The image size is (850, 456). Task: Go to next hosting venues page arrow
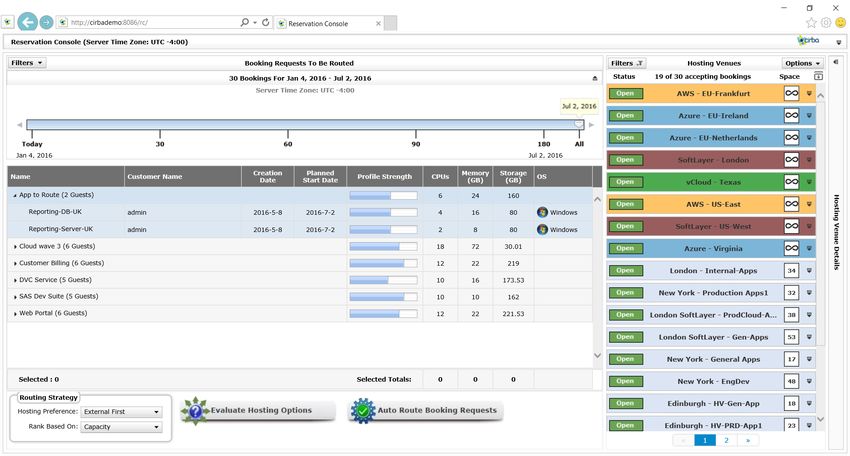pyautogui.click(x=748, y=440)
